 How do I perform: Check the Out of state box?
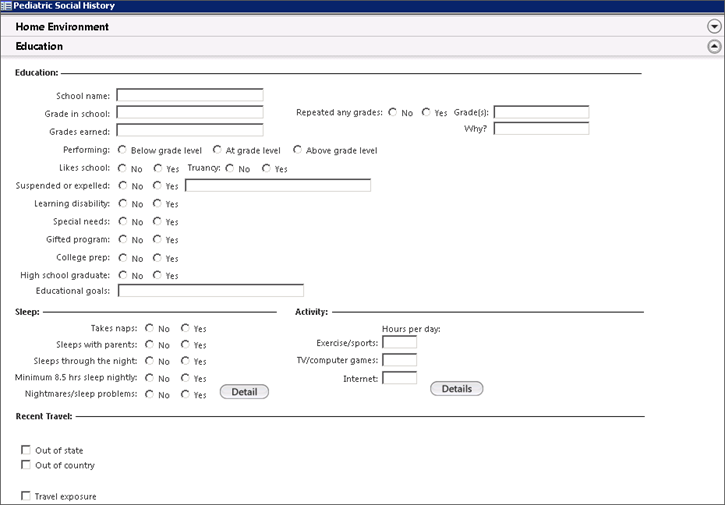[26, 451]
